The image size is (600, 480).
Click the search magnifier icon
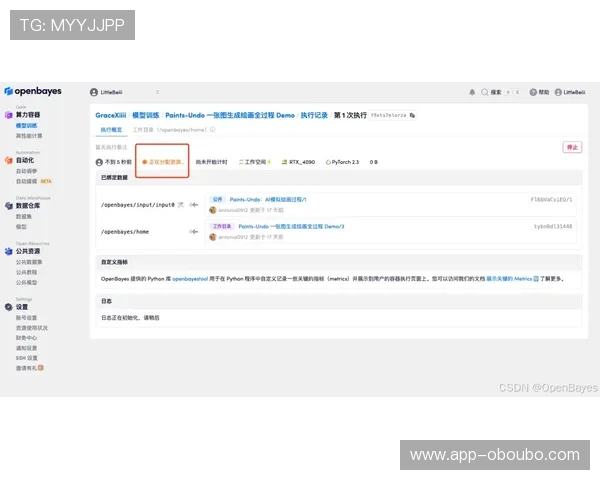[x=484, y=92]
